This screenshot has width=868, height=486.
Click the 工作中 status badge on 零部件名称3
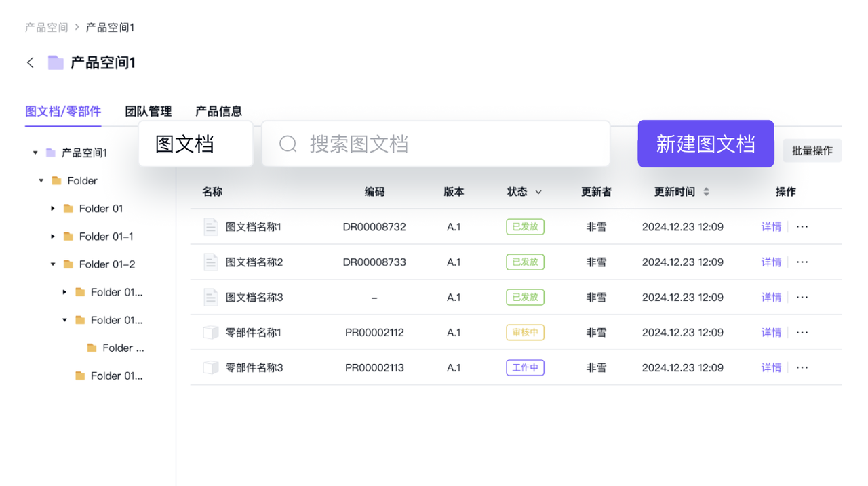[x=525, y=367]
